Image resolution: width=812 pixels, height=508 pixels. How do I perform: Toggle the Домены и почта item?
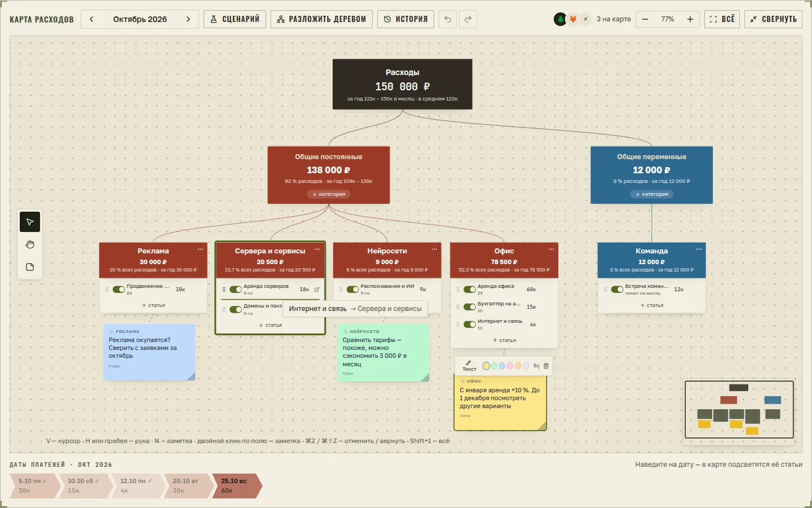click(236, 309)
